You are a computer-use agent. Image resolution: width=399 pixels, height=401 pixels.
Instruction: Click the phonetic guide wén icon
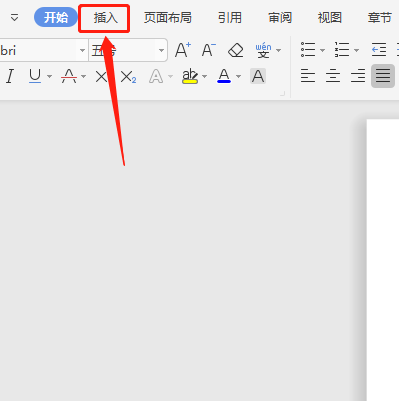263,50
